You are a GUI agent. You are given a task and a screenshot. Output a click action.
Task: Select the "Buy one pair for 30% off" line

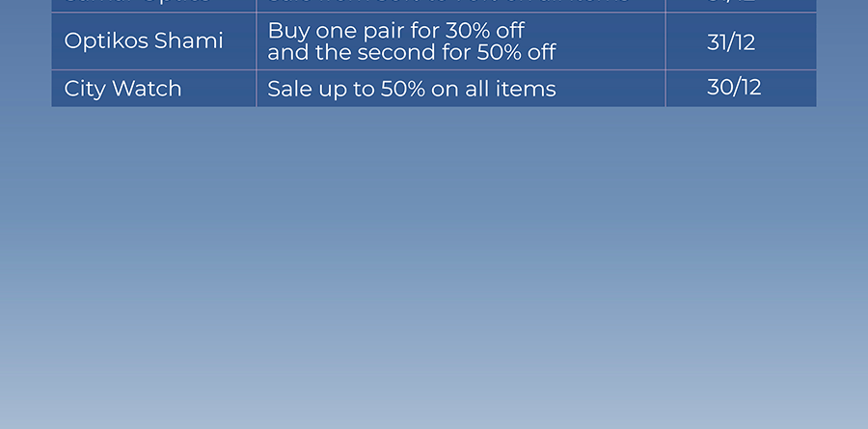coord(395,31)
